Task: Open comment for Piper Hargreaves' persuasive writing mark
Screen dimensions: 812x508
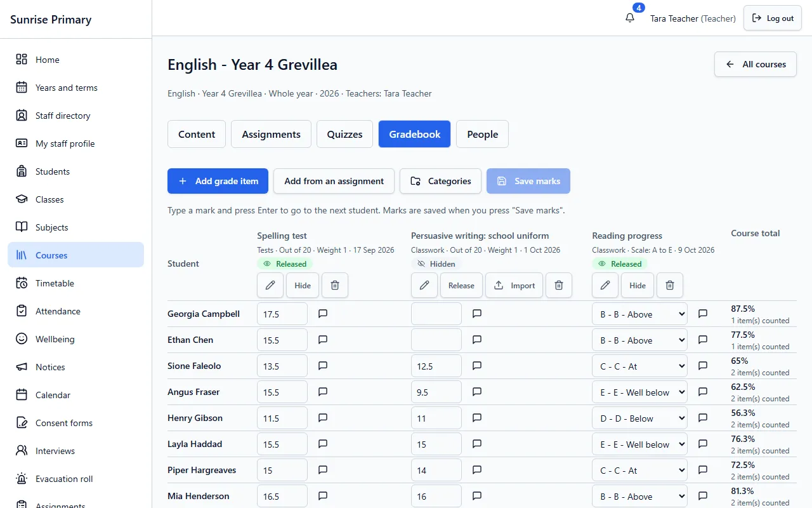Action: (x=477, y=470)
